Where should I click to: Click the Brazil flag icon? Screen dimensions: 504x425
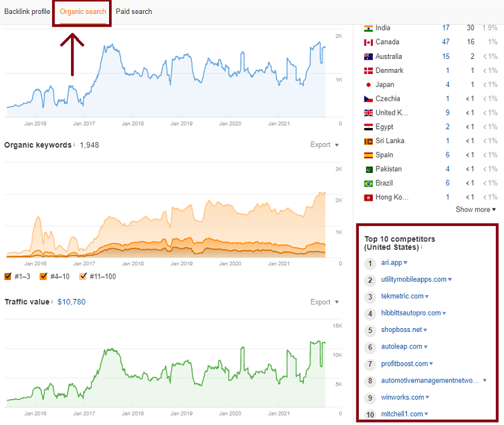click(x=368, y=184)
